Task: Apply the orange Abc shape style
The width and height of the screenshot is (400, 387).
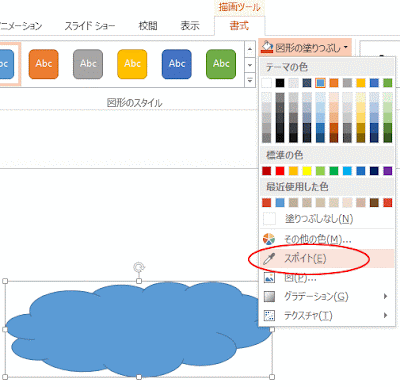Action: (x=44, y=64)
